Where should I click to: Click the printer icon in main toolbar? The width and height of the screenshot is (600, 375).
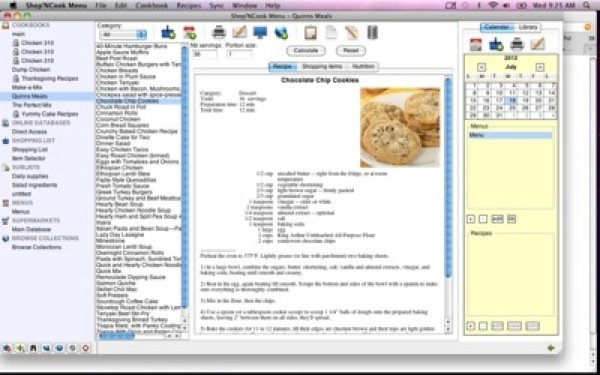point(219,32)
